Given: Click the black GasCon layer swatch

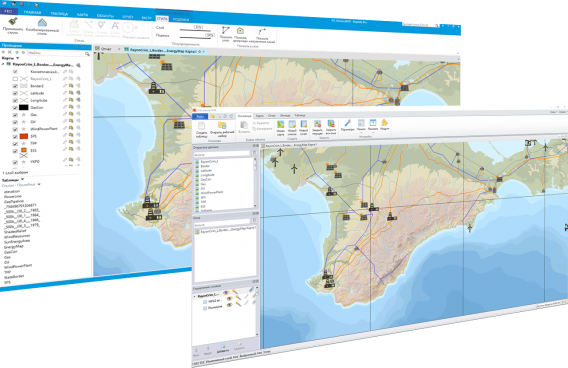Looking at the screenshot, I should point(24,107).
